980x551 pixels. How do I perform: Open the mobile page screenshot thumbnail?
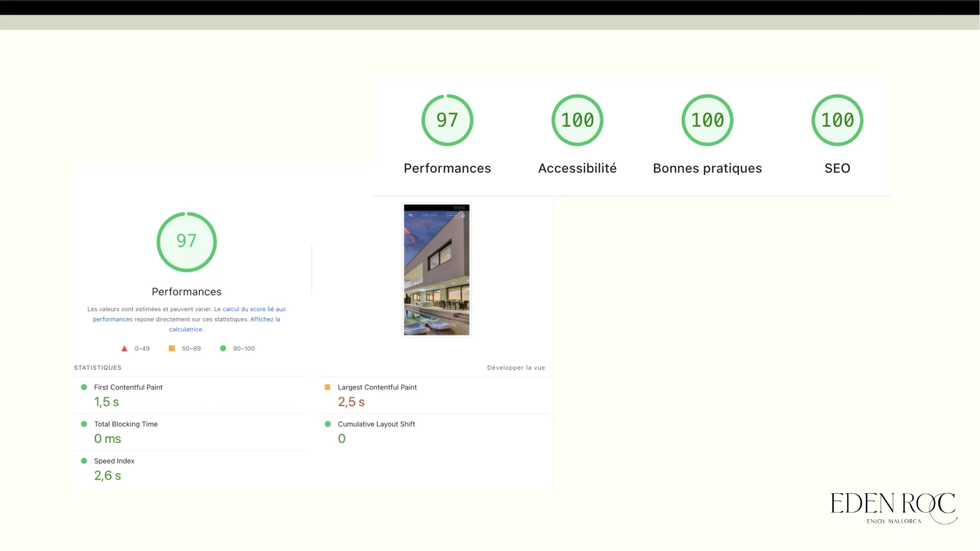tap(437, 270)
